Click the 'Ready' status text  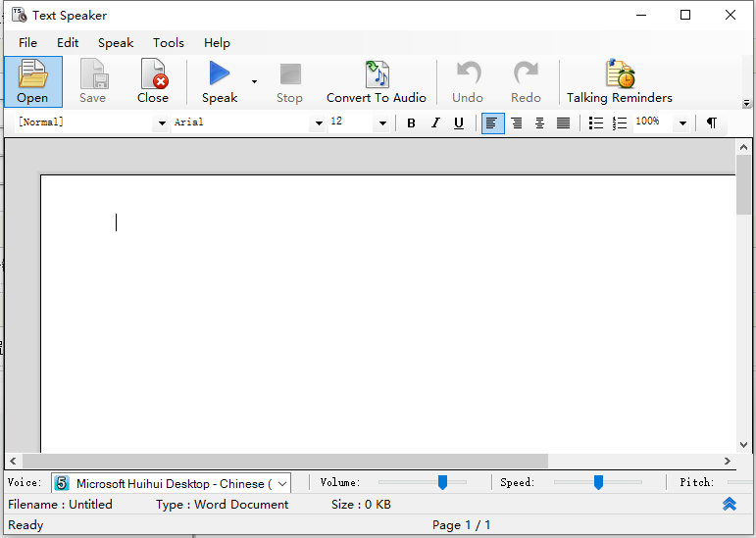click(x=25, y=525)
